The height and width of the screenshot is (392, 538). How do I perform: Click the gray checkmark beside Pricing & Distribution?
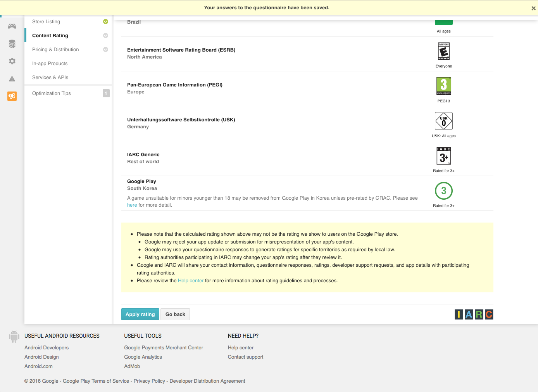[105, 50]
